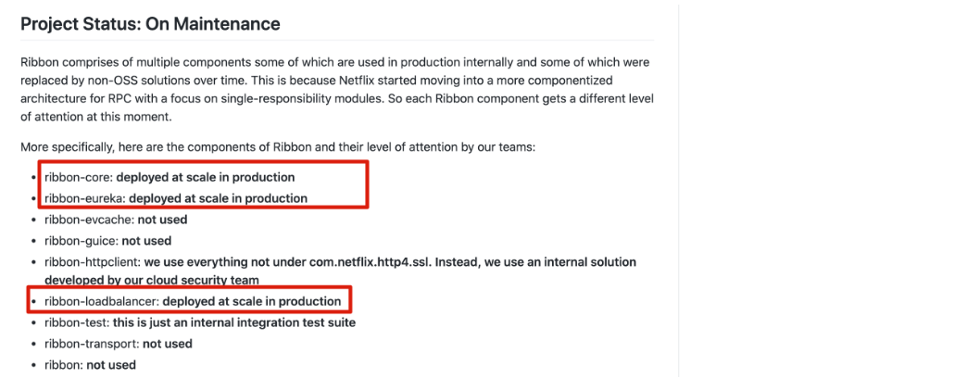Click the ribbon-test list item name
Image resolution: width=980 pixels, height=378 pixels.
[x=77, y=323]
